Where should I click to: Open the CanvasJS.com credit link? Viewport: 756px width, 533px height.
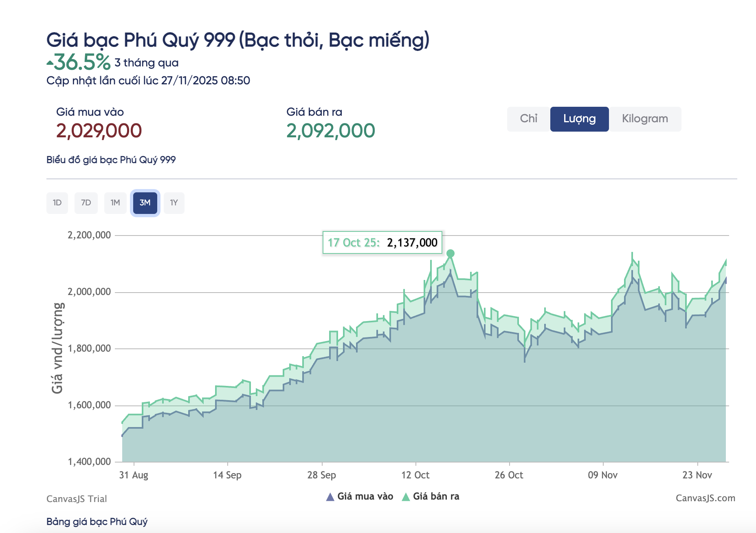(x=705, y=498)
